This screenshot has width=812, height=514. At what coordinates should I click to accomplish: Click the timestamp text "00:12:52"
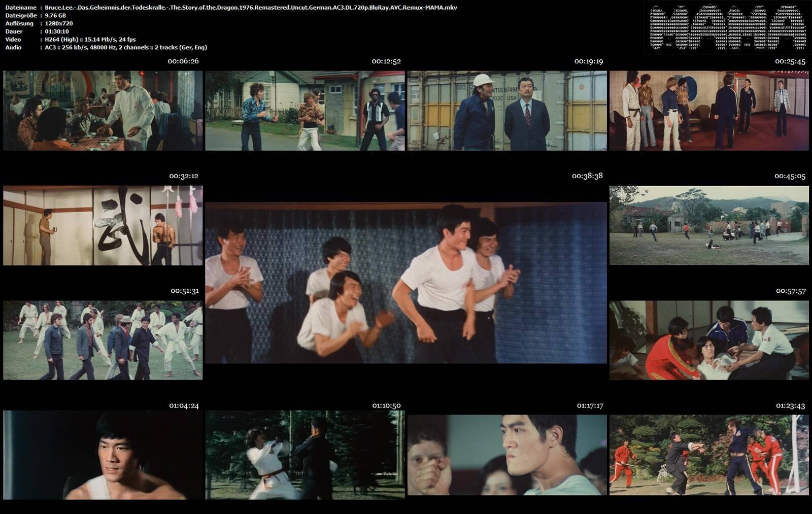coord(386,61)
